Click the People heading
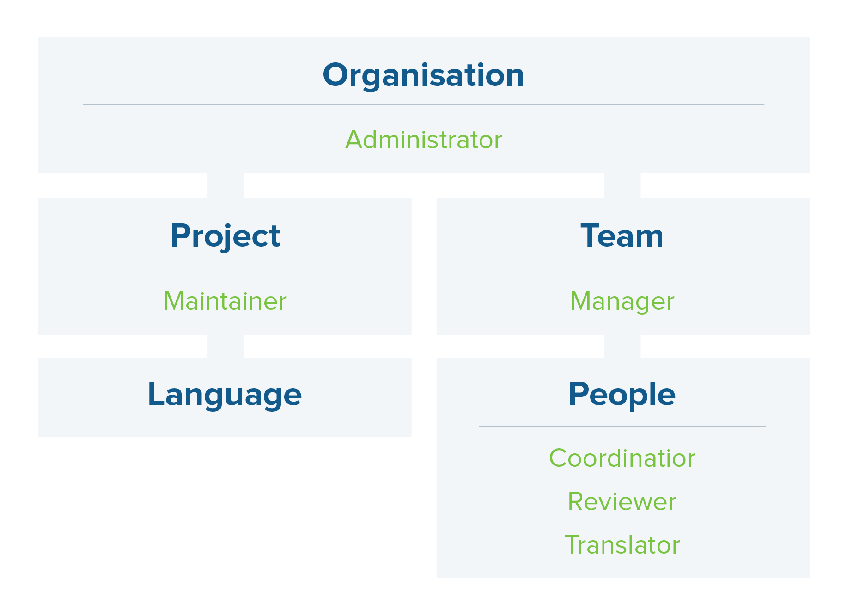 [622, 394]
